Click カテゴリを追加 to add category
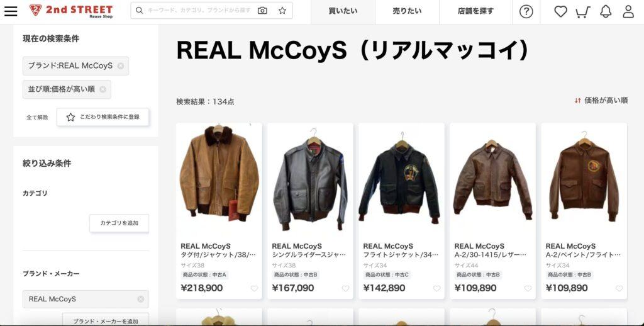 [119, 223]
